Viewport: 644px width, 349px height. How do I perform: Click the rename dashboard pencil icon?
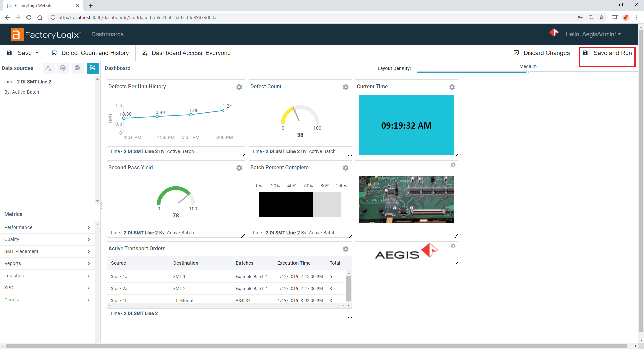[54, 53]
